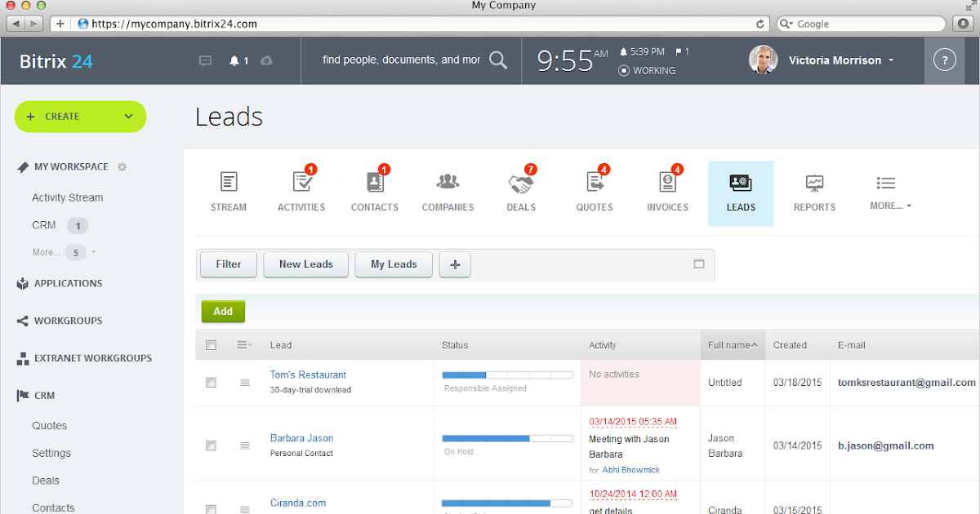The image size is (980, 514).
Task: Click the green Add lead button
Action: [x=223, y=312]
